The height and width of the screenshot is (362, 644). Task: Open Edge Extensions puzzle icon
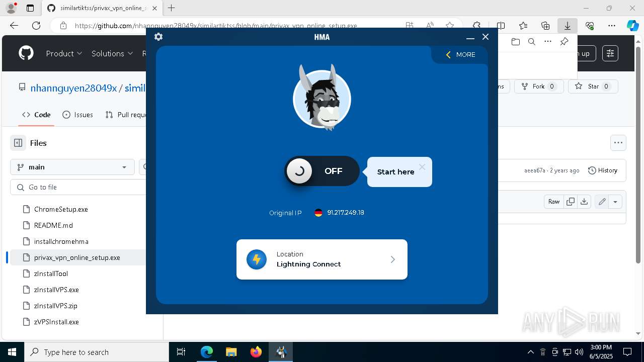click(476, 26)
